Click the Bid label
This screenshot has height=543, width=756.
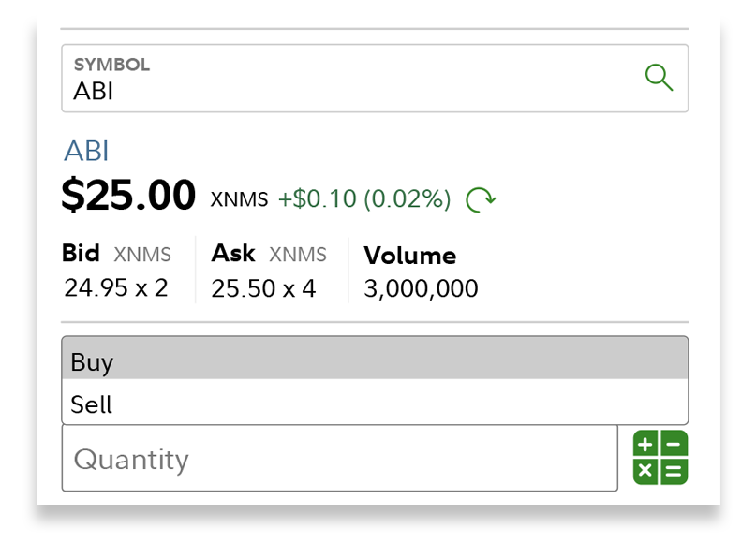pos(81,253)
